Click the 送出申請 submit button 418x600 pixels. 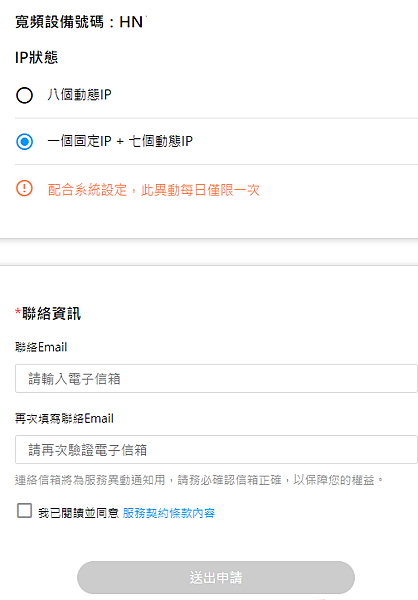pyautogui.click(x=216, y=577)
